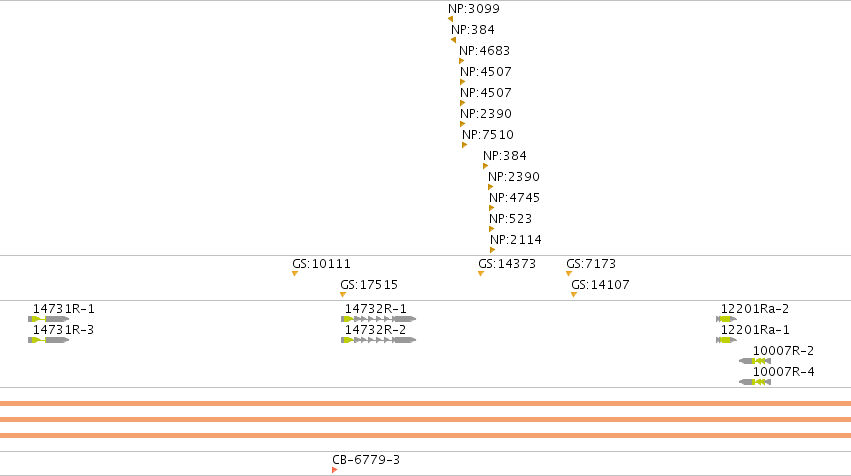Select the NP:4745 label text

coord(515,198)
